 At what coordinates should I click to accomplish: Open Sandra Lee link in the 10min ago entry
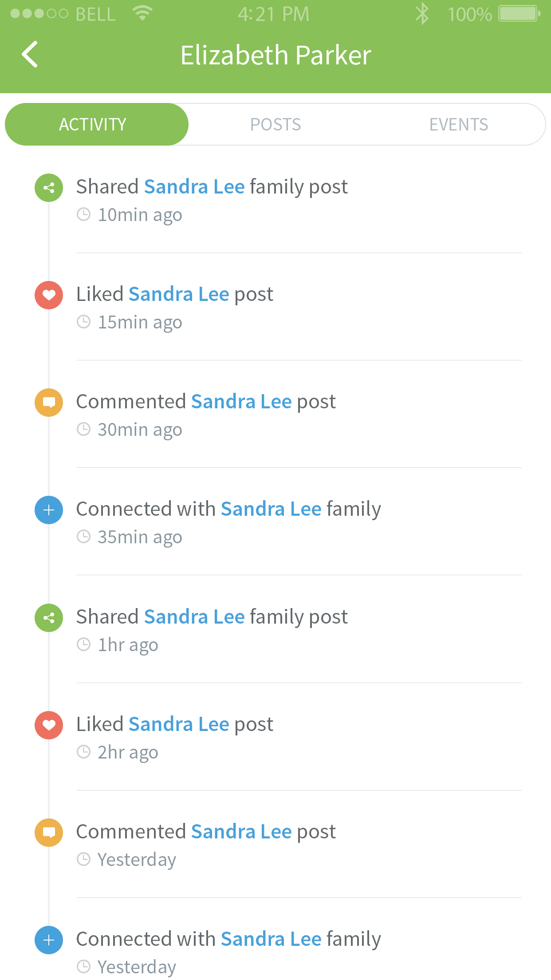click(194, 187)
